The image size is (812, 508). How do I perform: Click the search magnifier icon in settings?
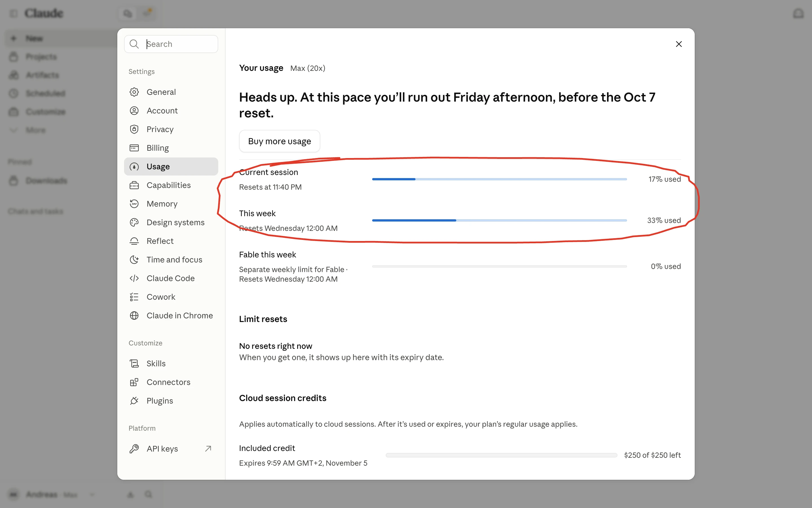click(134, 44)
